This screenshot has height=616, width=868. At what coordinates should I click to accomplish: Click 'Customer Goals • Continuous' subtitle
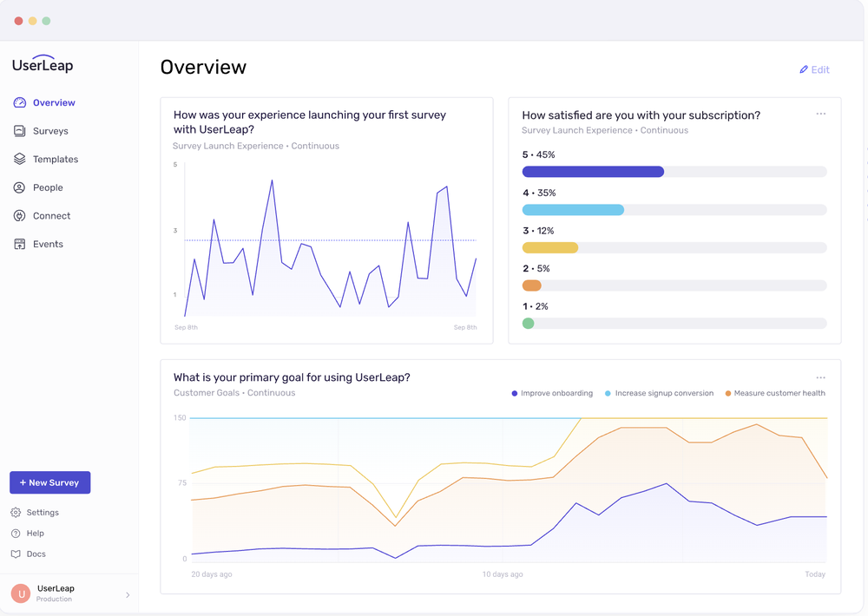pyautogui.click(x=234, y=393)
